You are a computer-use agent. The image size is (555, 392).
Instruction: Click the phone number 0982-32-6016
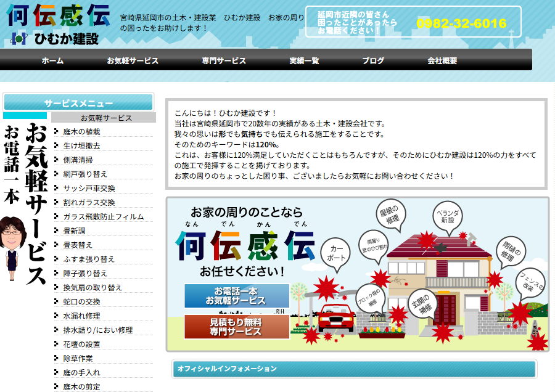(x=461, y=23)
